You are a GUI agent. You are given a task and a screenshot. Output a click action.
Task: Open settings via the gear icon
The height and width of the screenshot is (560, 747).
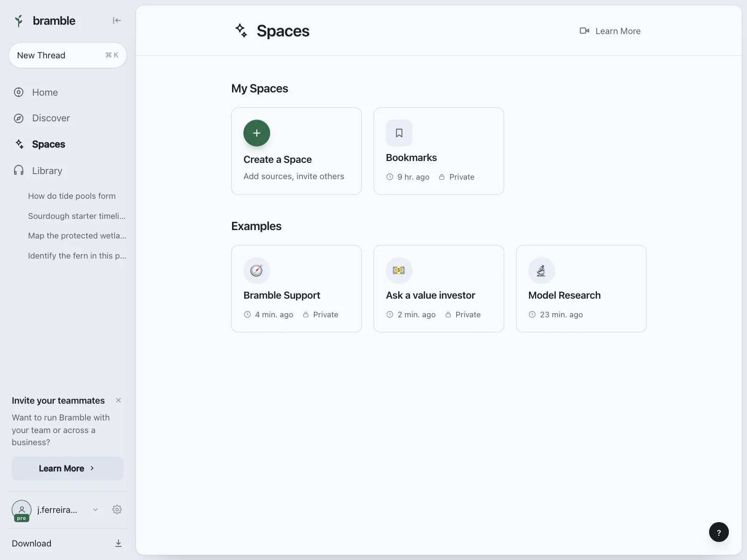[x=117, y=510]
